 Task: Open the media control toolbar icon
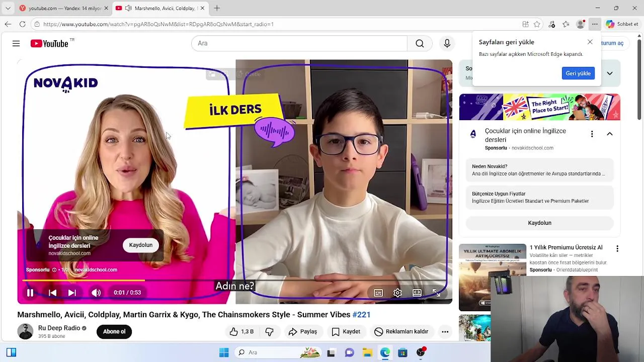552,24
